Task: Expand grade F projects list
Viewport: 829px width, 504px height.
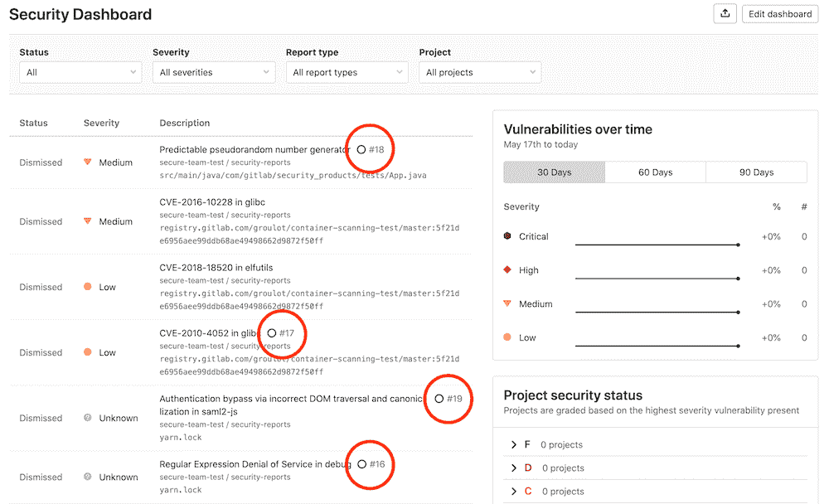Action: pos(515,445)
